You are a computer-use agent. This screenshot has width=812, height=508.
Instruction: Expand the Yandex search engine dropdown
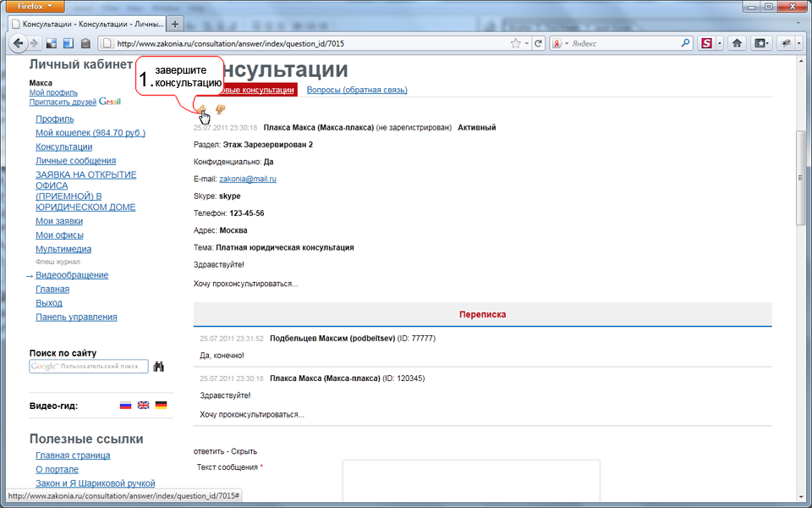[x=562, y=43]
